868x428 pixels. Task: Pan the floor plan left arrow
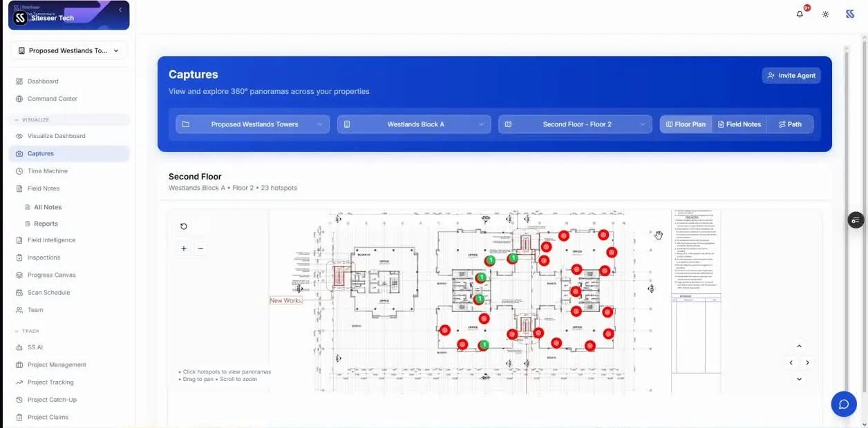point(791,362)
